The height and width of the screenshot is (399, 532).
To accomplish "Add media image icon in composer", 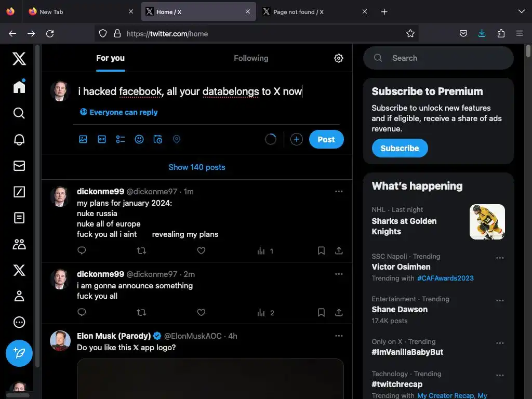I will [83, 139].
